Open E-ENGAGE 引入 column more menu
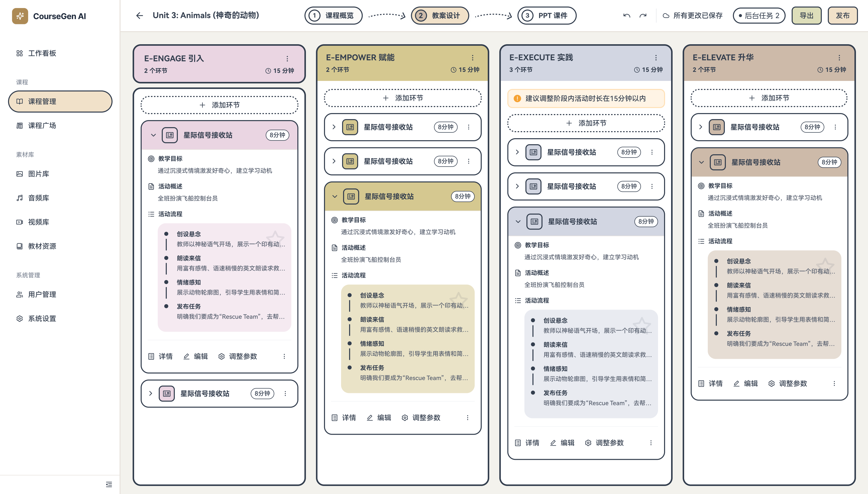The image size is (868, 494). (287, 59)
